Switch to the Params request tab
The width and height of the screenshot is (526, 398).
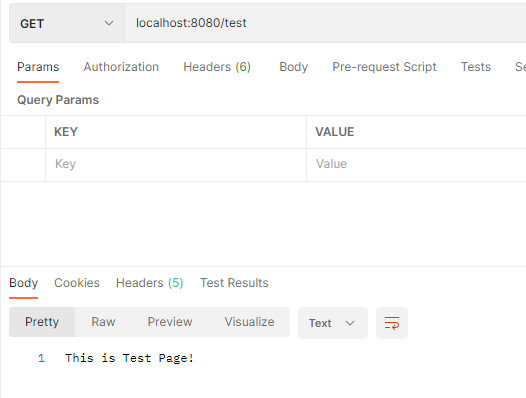(x=38, y=67)
